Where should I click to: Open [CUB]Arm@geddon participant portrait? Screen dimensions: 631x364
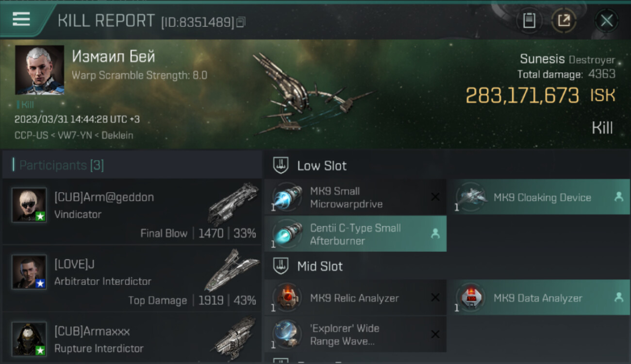pyautogui.click(x=29, y=205)
